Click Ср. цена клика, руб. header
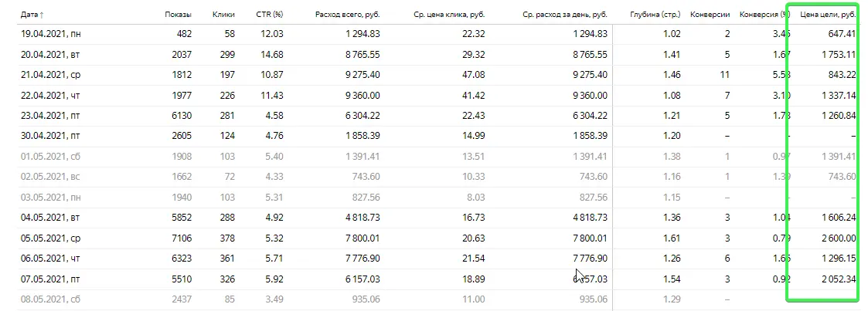868x311 pixels. [x=450, y=15]
